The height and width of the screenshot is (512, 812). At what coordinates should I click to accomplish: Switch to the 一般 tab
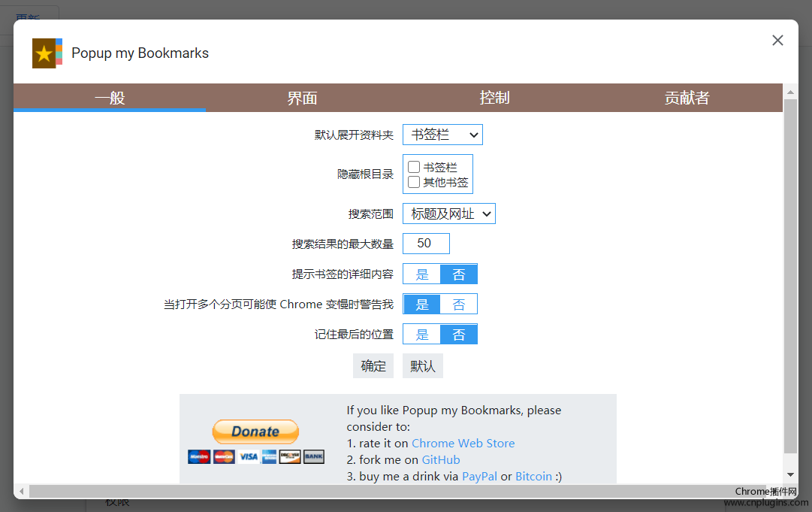pos(110,98)
